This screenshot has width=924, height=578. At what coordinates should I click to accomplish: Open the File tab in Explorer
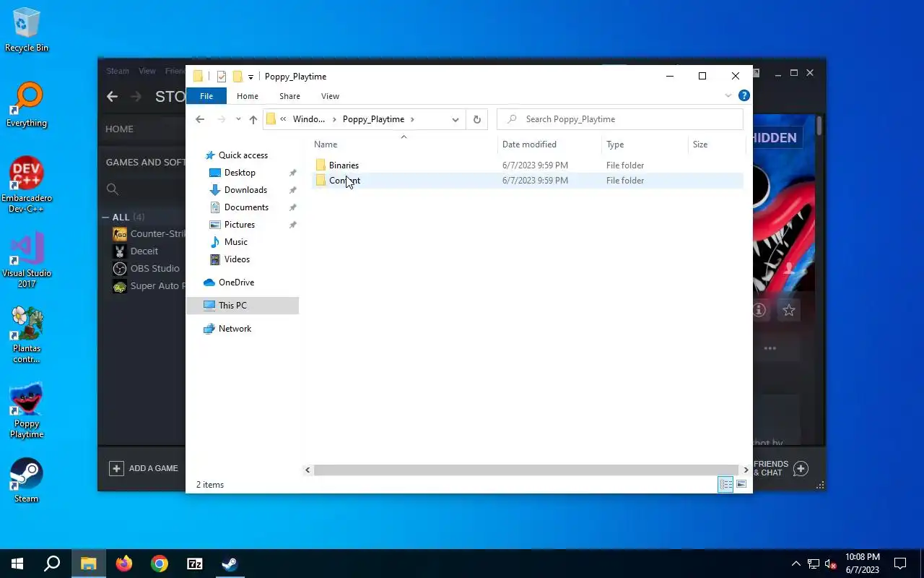206,96
